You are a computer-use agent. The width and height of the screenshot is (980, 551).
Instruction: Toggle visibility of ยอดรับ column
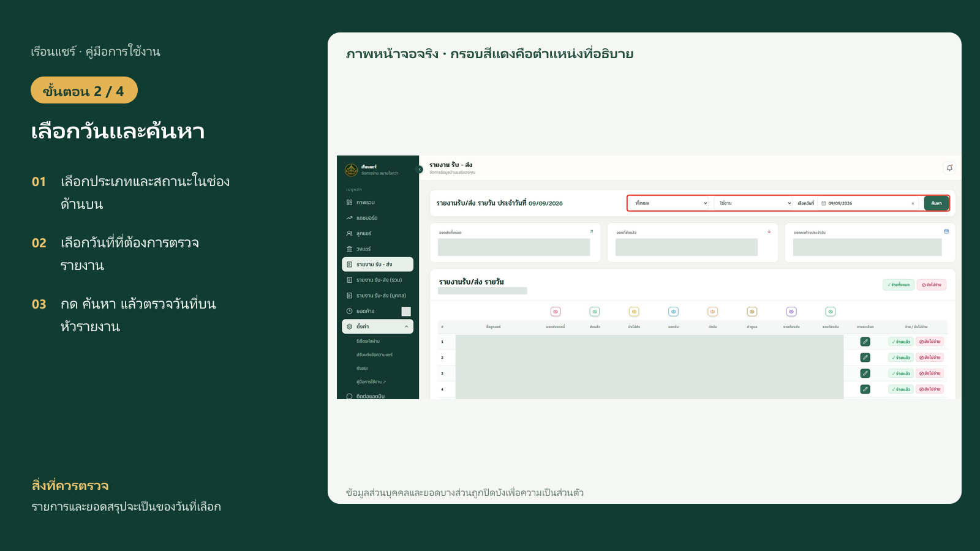[x=673, y=312]
